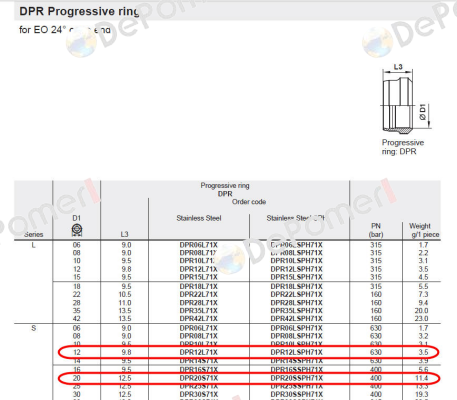Click DPR20SSPH71X stainless steel SPH code

coord(296,378)
